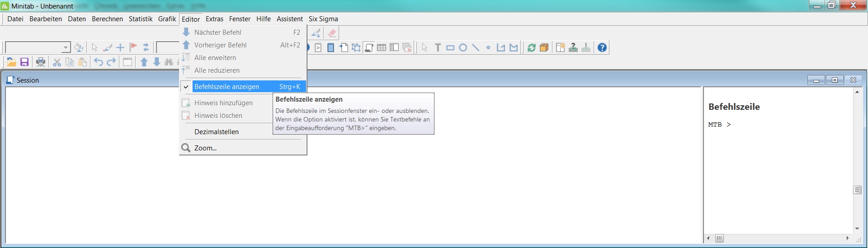Click the horizontal scrollbar thumb under Befehlszeile
The image size is (868, 248).
coord(719,238)
